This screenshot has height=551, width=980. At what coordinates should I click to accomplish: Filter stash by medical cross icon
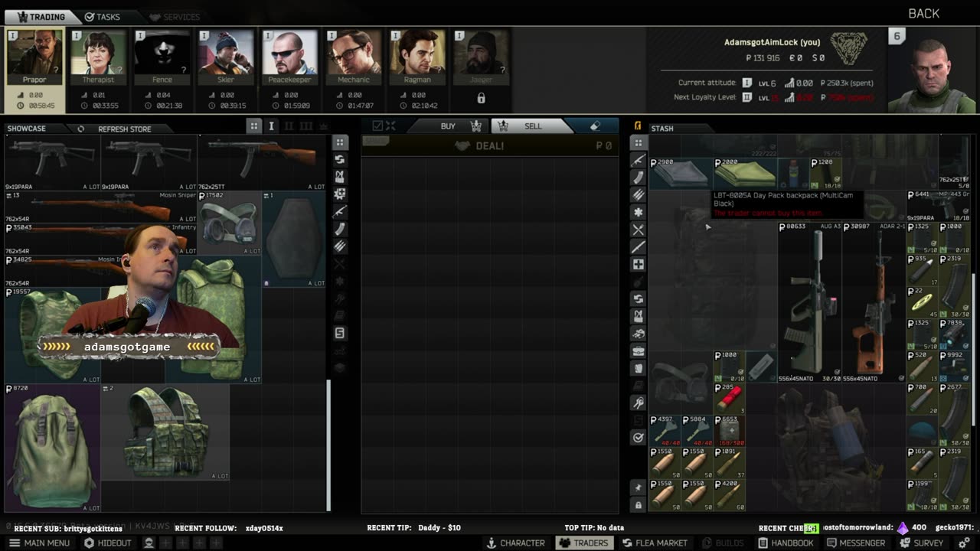(x=638, y=264)
